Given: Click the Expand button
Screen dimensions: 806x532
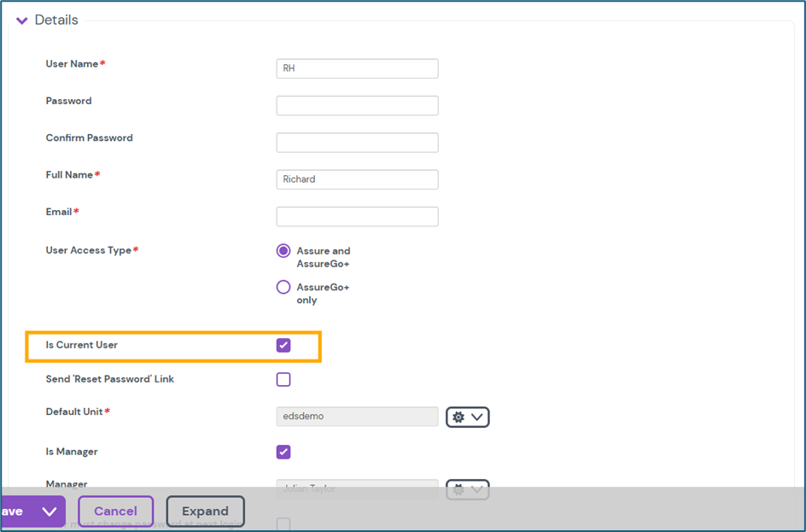Looking at the screenshot, I should 205,512.
